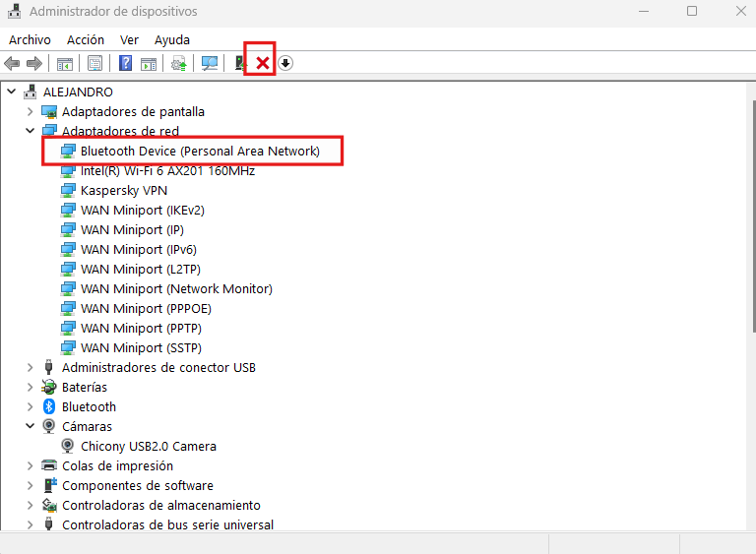Viewport: 756px width, 554px height.
Task: Select WAN Miniport (L2TP)
Action: pos(141,269)
